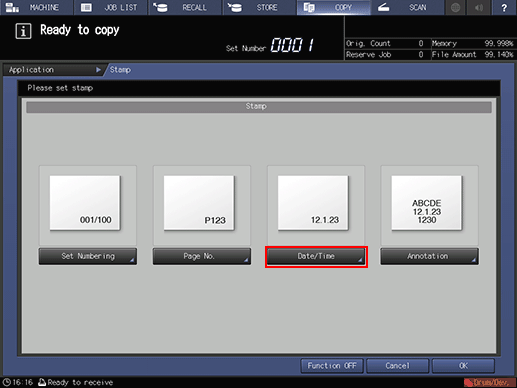Turn stamp off with Function OFF

coord(332,366)
